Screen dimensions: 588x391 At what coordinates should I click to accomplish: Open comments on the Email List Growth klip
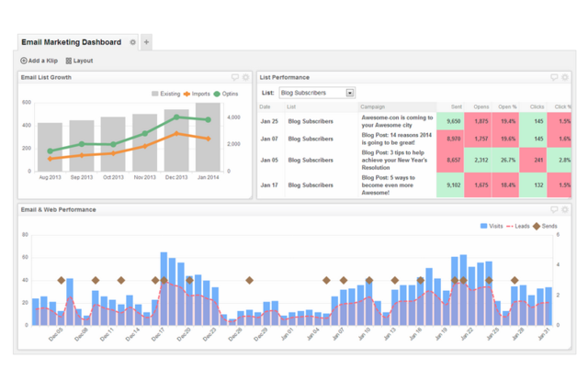[235, 78]
